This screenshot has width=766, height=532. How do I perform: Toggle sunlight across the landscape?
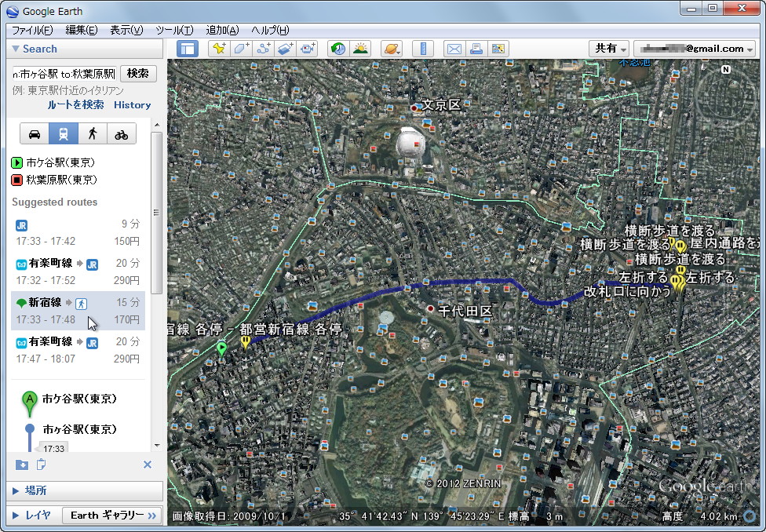coord(360,49)
